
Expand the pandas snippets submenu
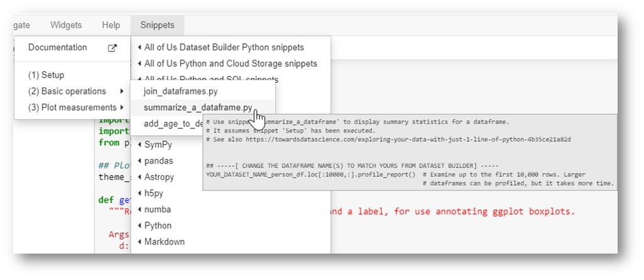(x=231, y=160)
